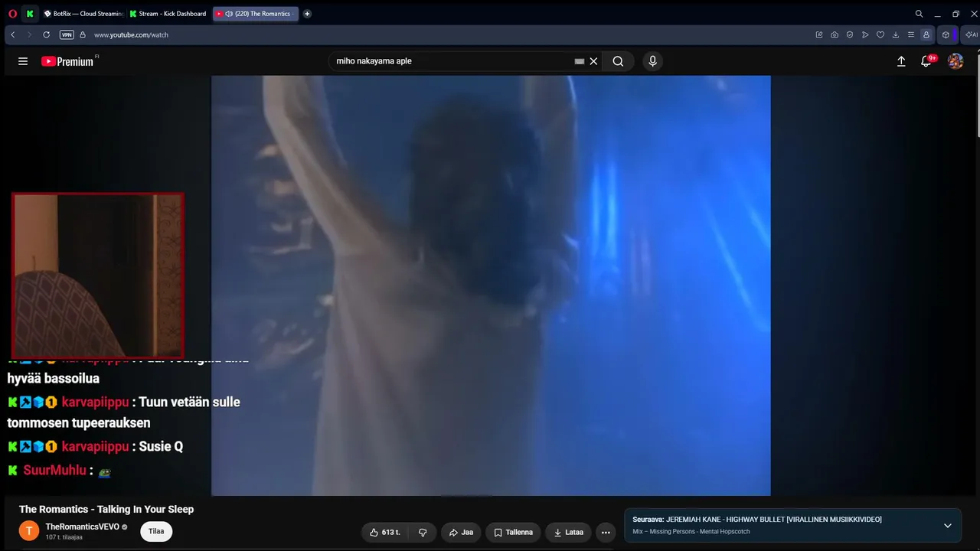
Task: Go forward to the next page
Action: pyautogui.click(x=29, y=34)
